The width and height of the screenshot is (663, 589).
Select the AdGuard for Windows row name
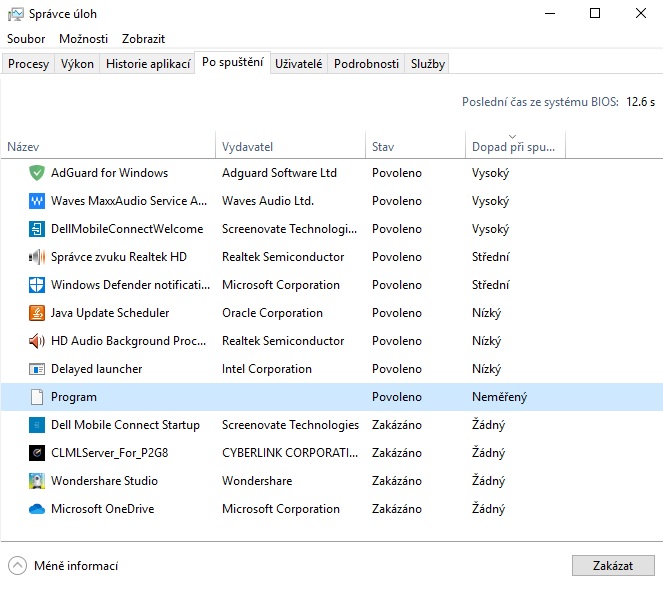pyautogui.click(x=110, y=173)
